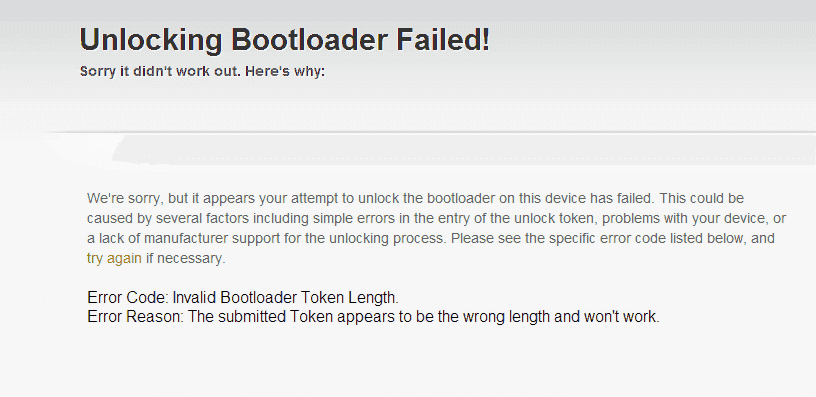816x397 pixels.
Task: Click the word 'Unlocking' in the title
Action: pyautogui.click(x=151, y=40)
